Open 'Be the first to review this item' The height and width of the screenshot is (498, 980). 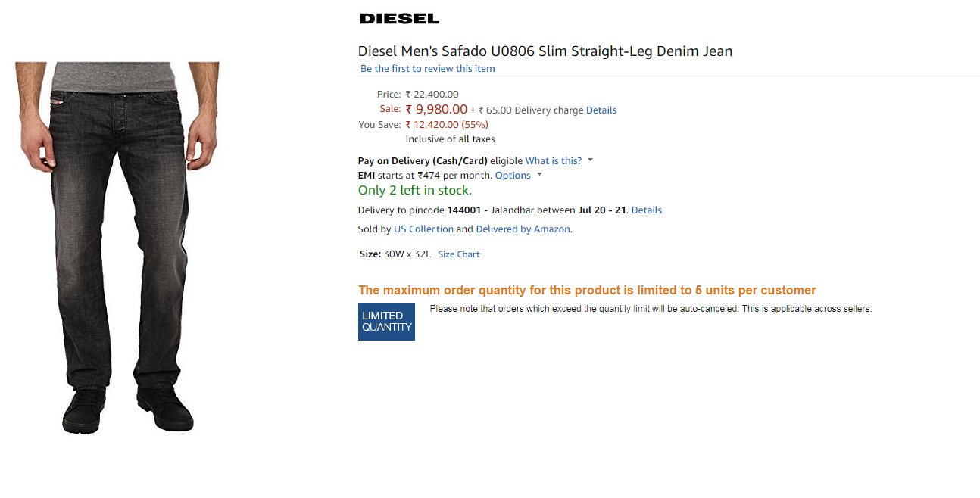[x=427, y=69]
